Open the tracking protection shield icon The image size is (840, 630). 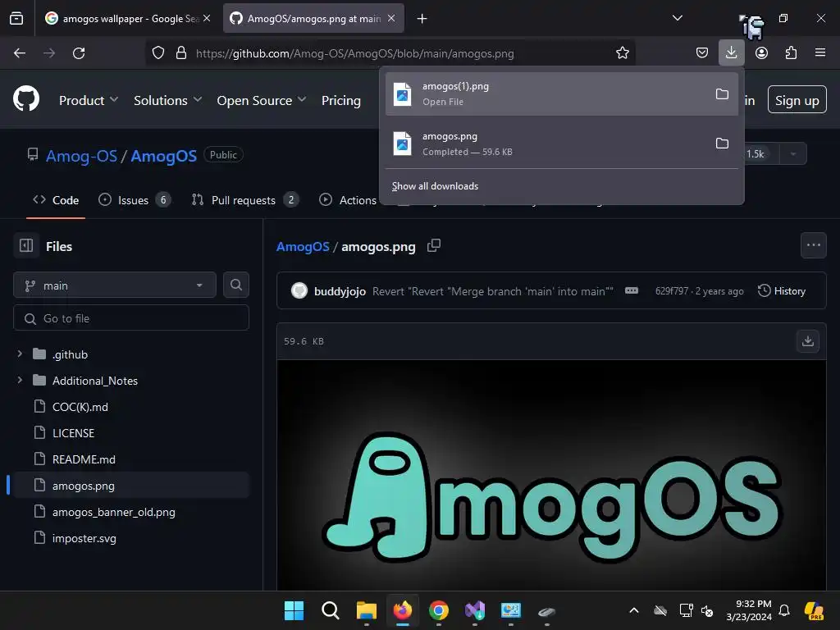point(158,53)
